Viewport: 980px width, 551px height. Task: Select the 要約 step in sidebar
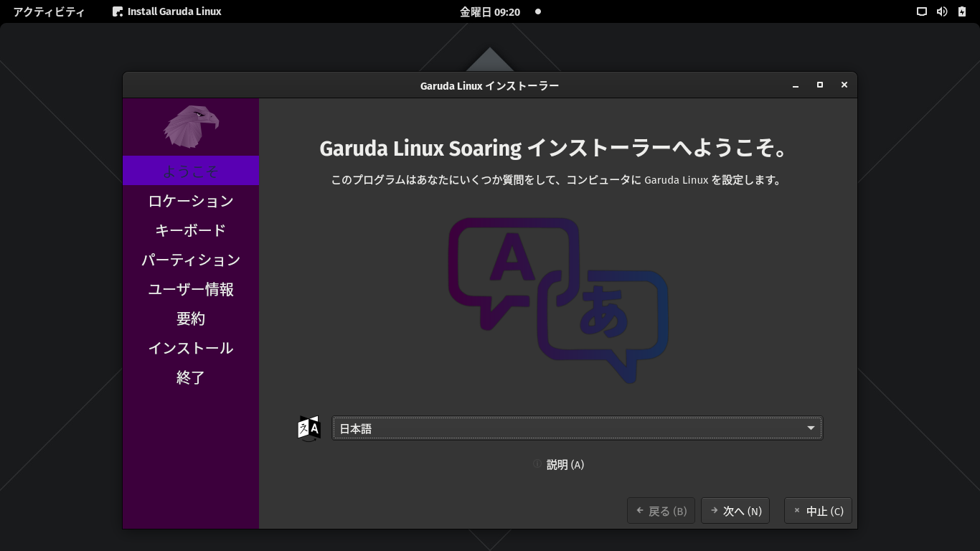(x=191, y=319)
